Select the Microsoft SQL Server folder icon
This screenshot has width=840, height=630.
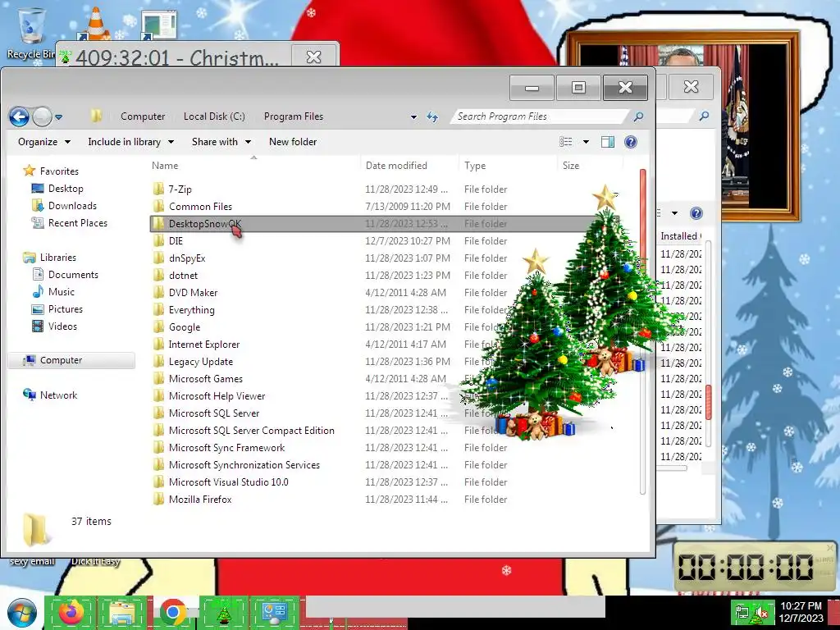click(158, 413)
